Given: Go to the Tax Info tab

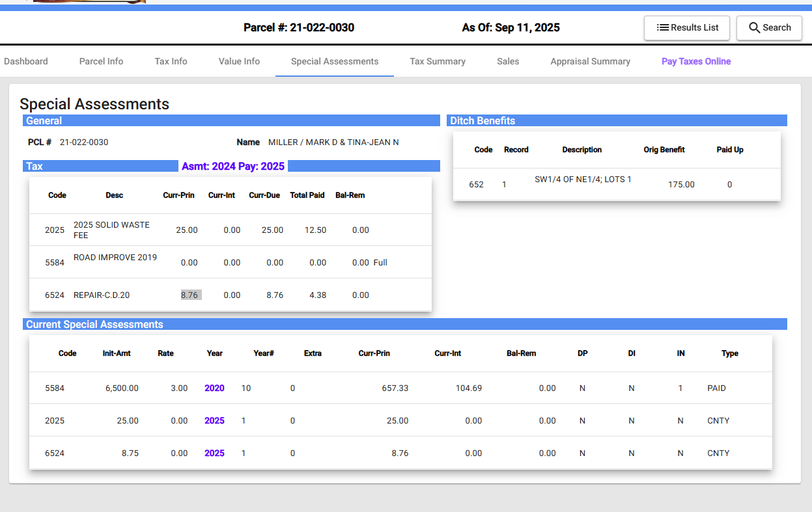Looking at the screenshot, I should [x=171, y=62].
